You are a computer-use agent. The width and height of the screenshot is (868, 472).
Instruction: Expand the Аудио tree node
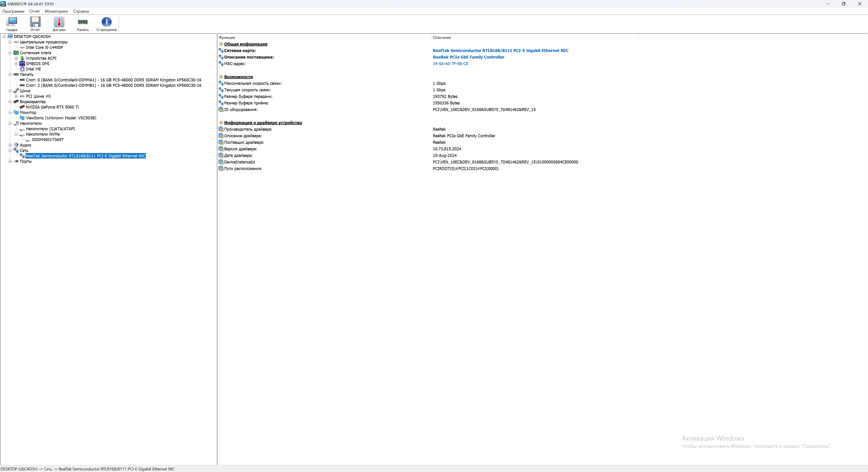tap(10, 145)
